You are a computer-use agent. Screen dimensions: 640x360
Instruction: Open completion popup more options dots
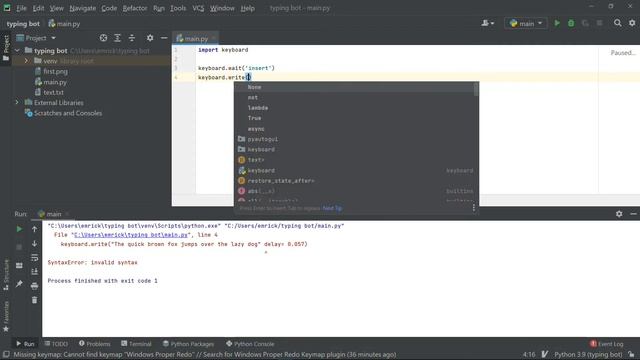coord(473,208)
